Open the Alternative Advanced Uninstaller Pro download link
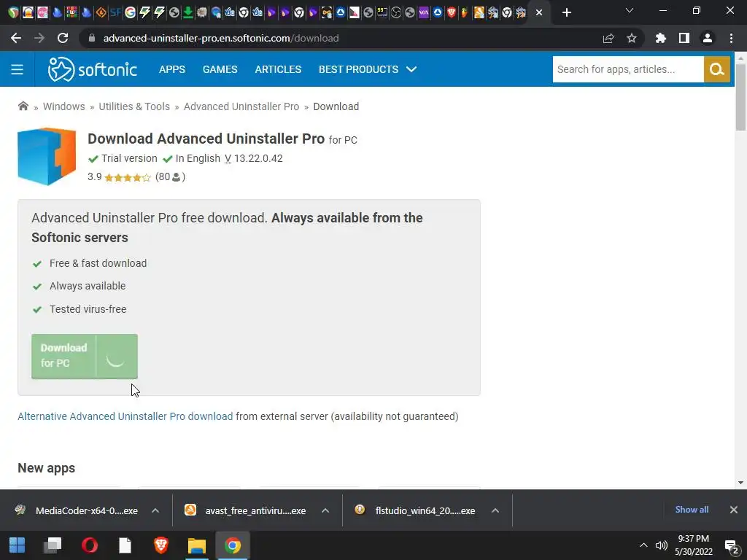The width and height of the screenshot is (747, 560). click(x=125, y=416)
